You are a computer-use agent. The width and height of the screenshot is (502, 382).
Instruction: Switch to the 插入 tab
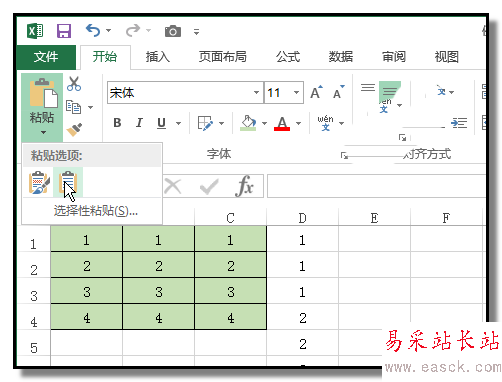158,57
